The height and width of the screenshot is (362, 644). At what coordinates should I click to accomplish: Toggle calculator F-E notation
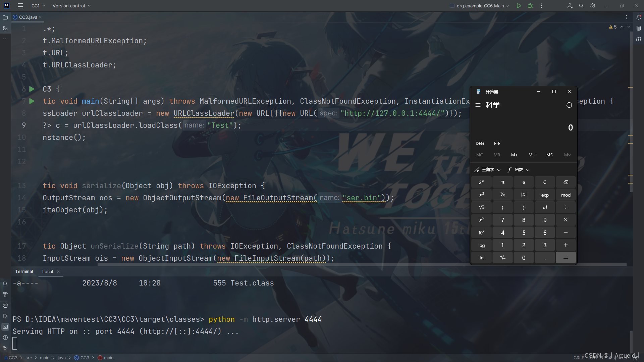tap(497, 143)
